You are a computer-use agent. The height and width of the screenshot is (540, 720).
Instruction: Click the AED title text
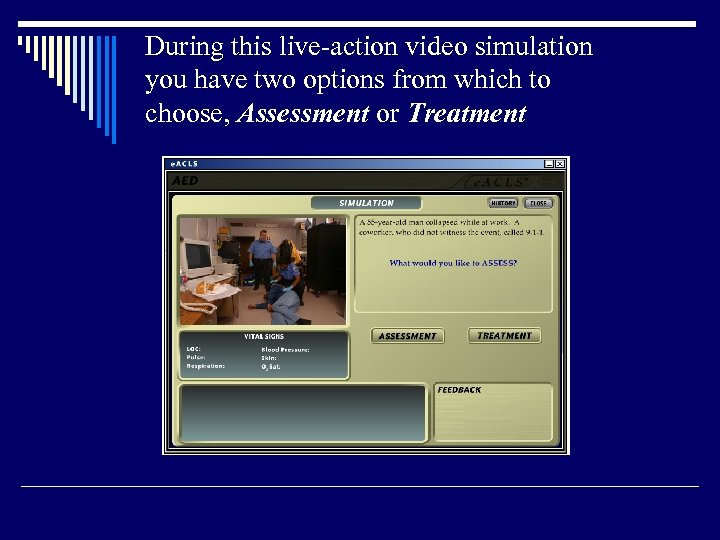[185, 181]
